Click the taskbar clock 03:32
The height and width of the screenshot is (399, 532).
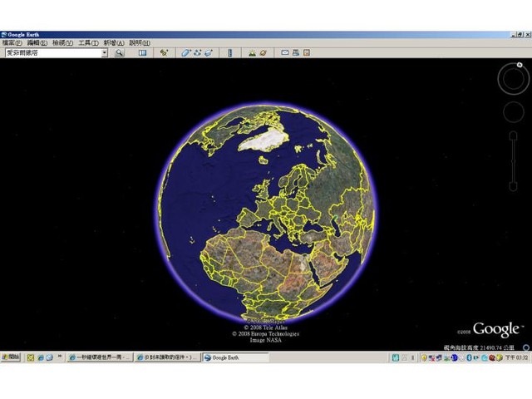pyautogui.click(x=517, y=357)
